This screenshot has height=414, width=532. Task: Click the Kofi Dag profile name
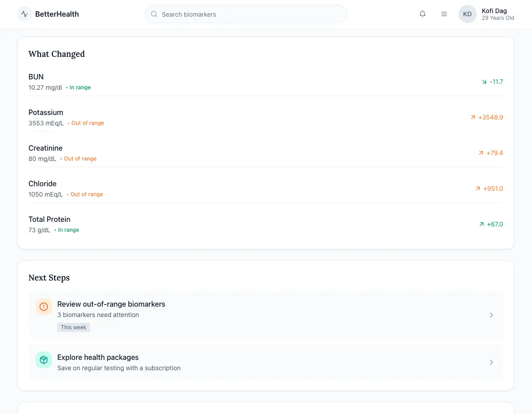pos(494,11)
